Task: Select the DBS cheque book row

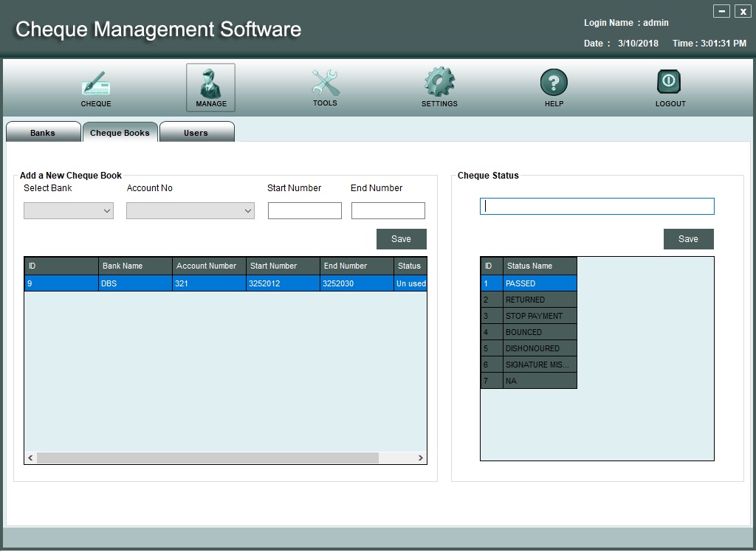Action: 225,283
